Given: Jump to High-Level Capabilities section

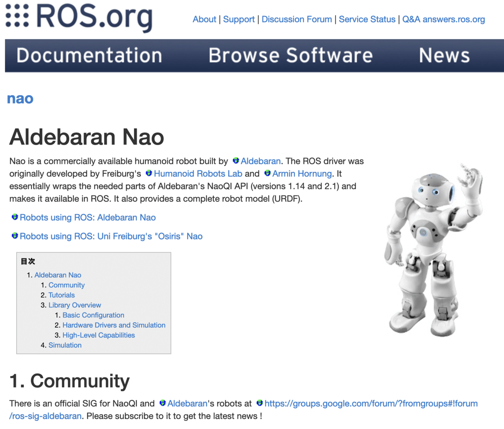Looking at the screenshot, I should (x=98, y=335).
